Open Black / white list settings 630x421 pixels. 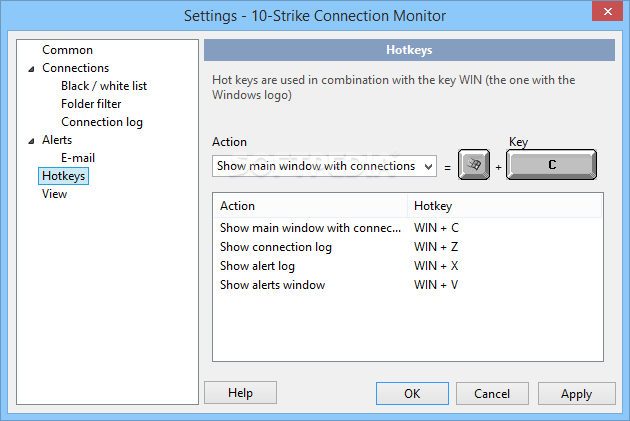point(104,86)
